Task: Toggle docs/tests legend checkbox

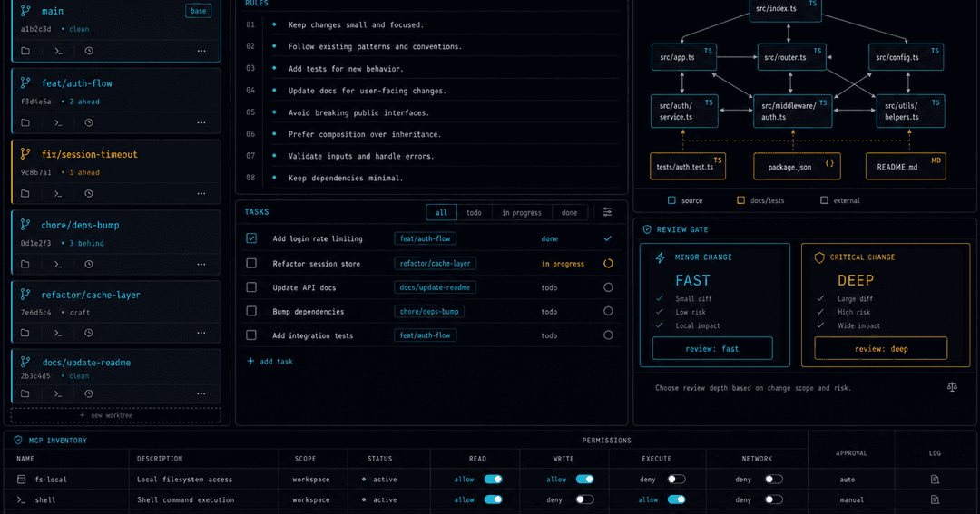Action: (740, 200)
